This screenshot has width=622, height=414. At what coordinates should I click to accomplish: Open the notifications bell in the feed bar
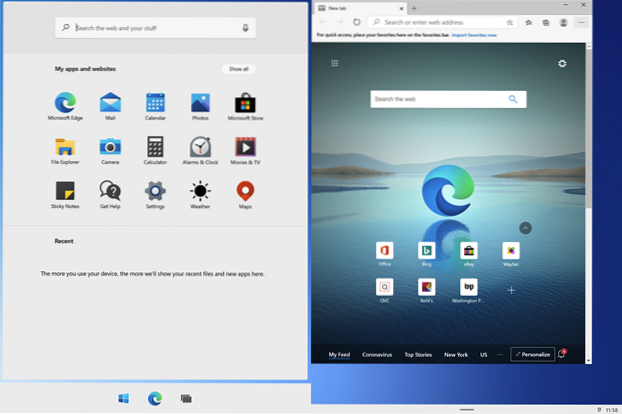[562, 354]
